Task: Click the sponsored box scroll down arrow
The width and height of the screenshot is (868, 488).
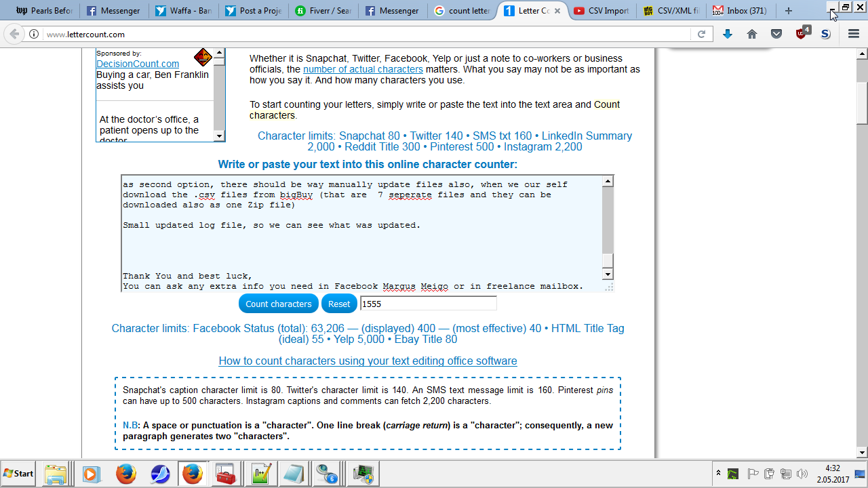Action: [219, 136]
